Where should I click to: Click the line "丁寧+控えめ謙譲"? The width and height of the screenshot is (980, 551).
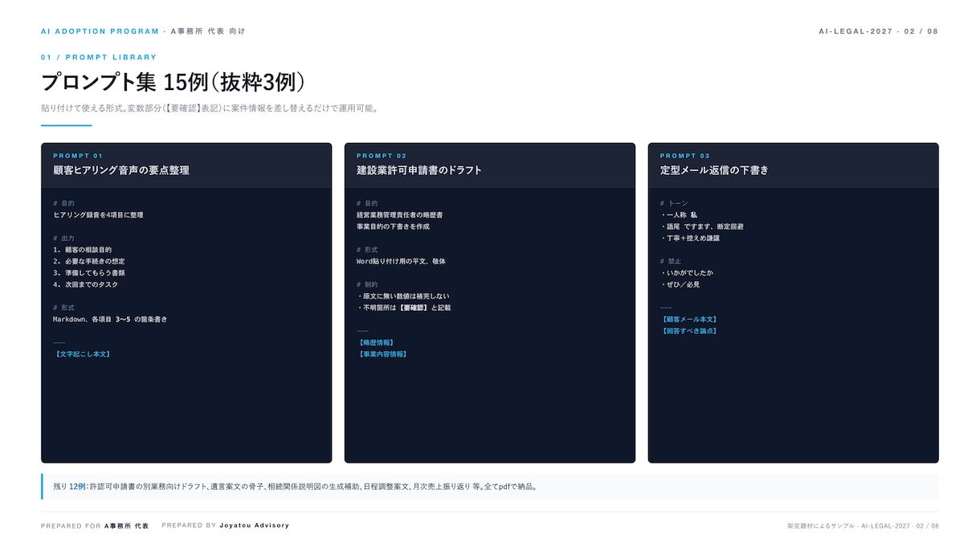690,239
